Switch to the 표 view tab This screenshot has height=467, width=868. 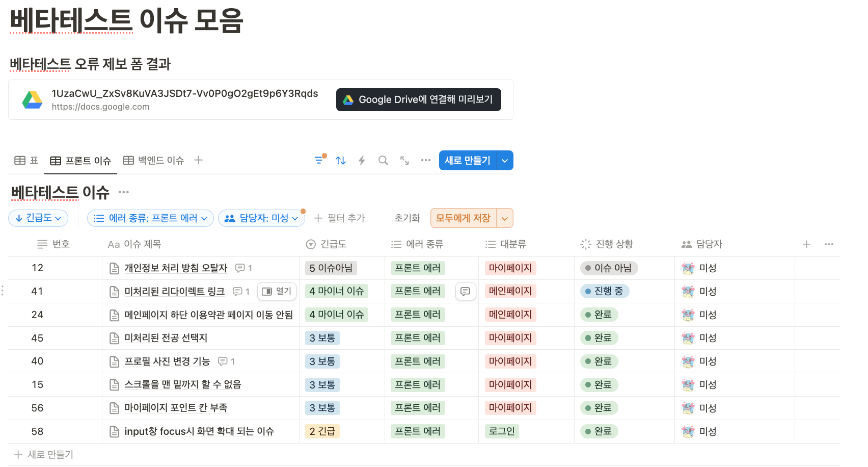coord(26,161)
